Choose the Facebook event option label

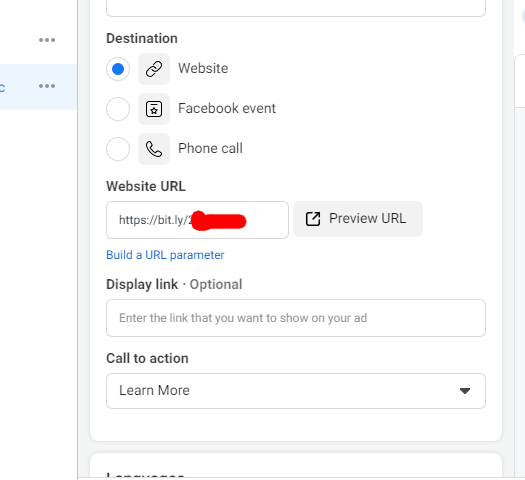(x=227, y=108)
